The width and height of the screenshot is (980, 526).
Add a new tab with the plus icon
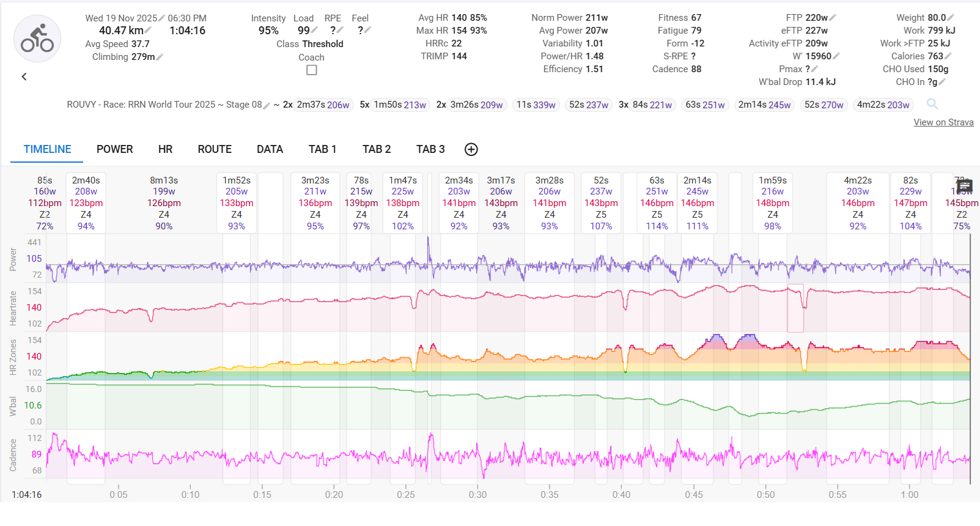pyautogui.click(x=471, y=149)
